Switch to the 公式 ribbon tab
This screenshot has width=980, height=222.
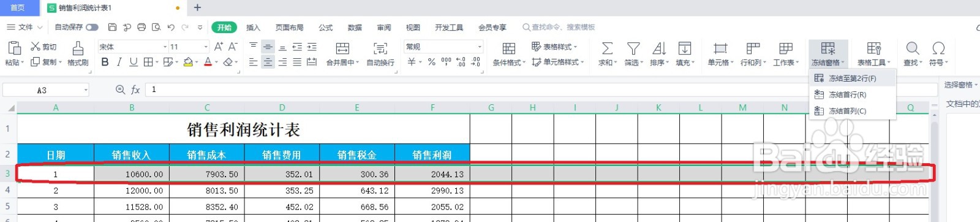pyautogui.click(x=325, y=28)
